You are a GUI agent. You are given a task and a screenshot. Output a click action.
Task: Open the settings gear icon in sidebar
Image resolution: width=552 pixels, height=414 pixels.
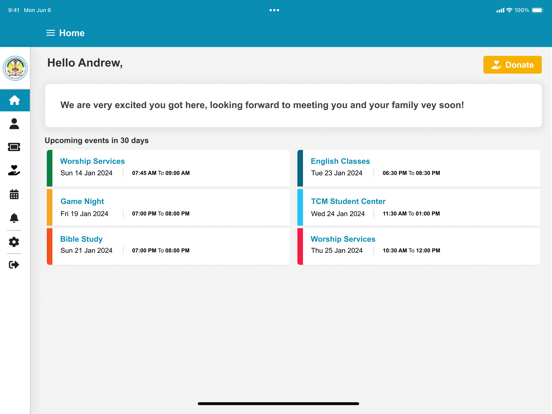pos(14,242)
